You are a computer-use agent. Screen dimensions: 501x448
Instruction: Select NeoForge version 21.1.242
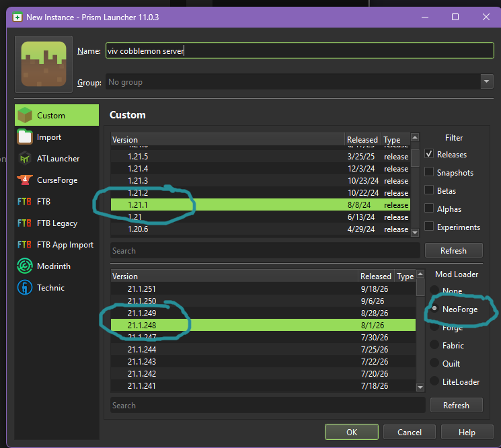tap(264, 373)
